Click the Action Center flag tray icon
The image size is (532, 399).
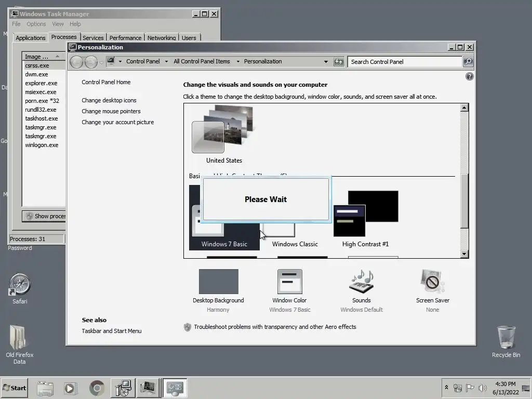[x=470, y=388]
